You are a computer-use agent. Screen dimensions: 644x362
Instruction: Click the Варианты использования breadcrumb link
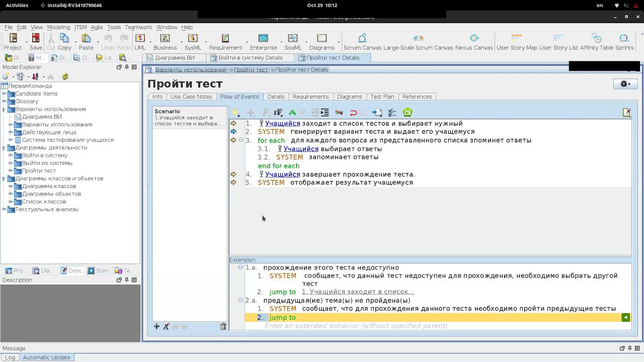click(x=190, y=70)
